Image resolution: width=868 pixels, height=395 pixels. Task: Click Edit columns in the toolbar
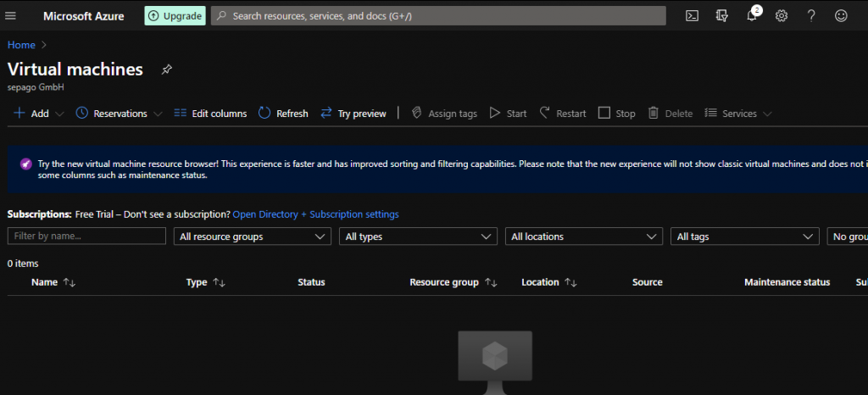[x=210, y=114]
